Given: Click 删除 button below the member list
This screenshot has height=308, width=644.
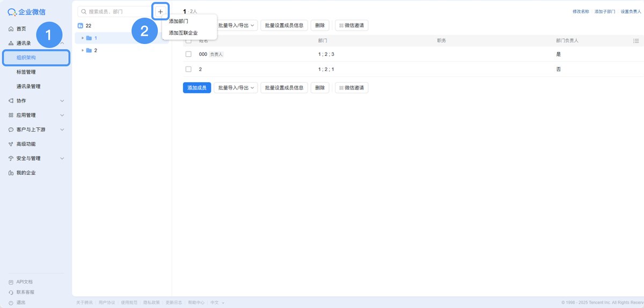Looking at the screenshot, I should [320, 87].
